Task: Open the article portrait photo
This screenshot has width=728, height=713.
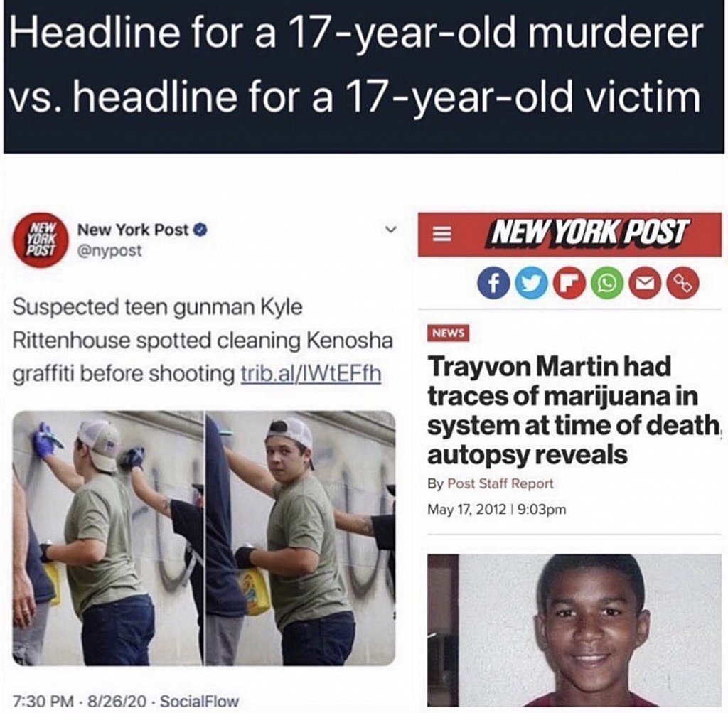Action: tap(574, 630)
